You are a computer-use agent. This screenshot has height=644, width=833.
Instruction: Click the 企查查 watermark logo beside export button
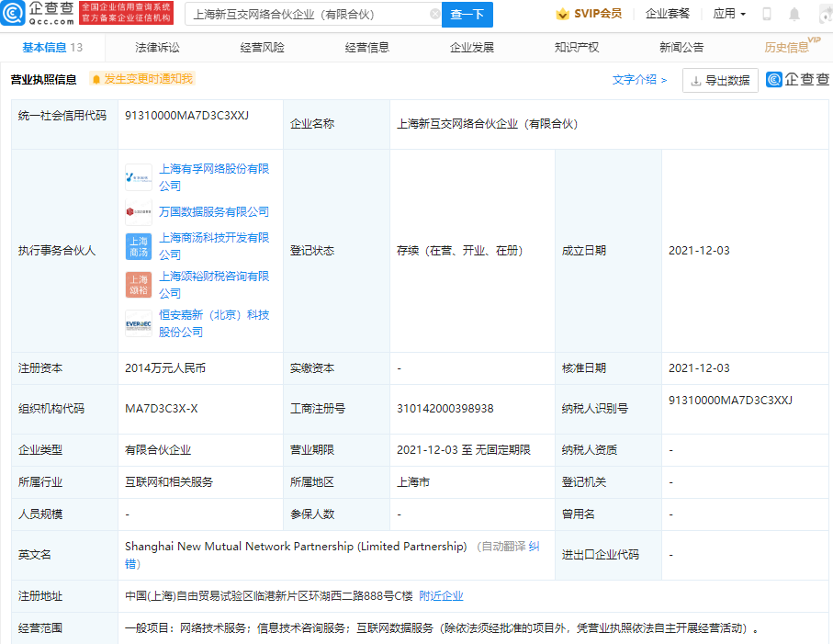click(x=797, y=80)
